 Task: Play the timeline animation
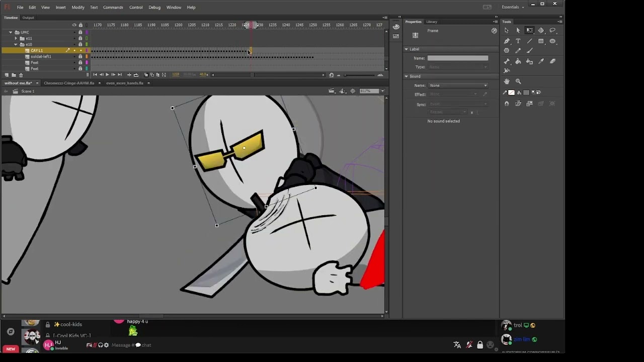(x=107, y=75)
